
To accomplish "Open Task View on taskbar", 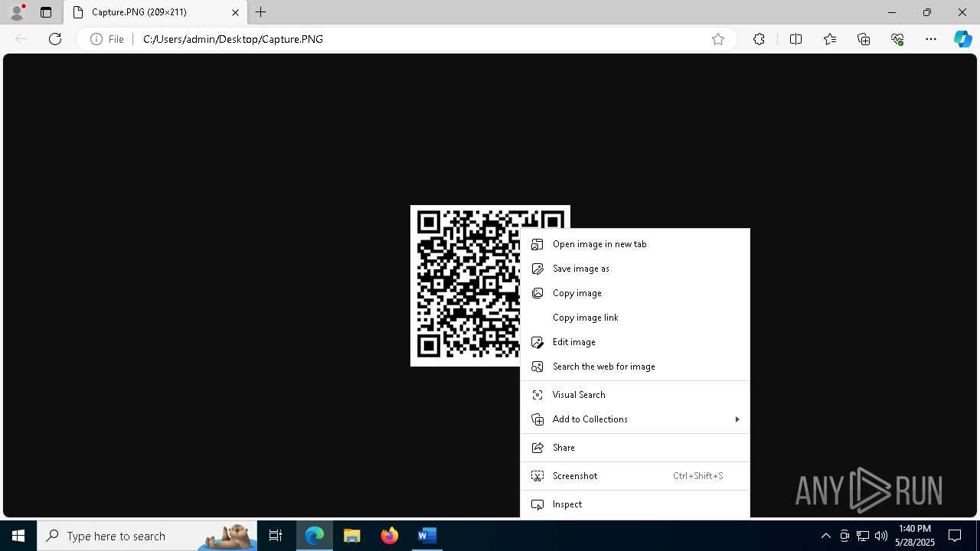I will point(276,536).
